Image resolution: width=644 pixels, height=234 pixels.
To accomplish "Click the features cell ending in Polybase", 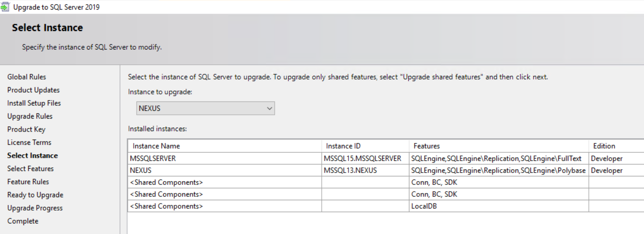I will [x=499, y=170].
